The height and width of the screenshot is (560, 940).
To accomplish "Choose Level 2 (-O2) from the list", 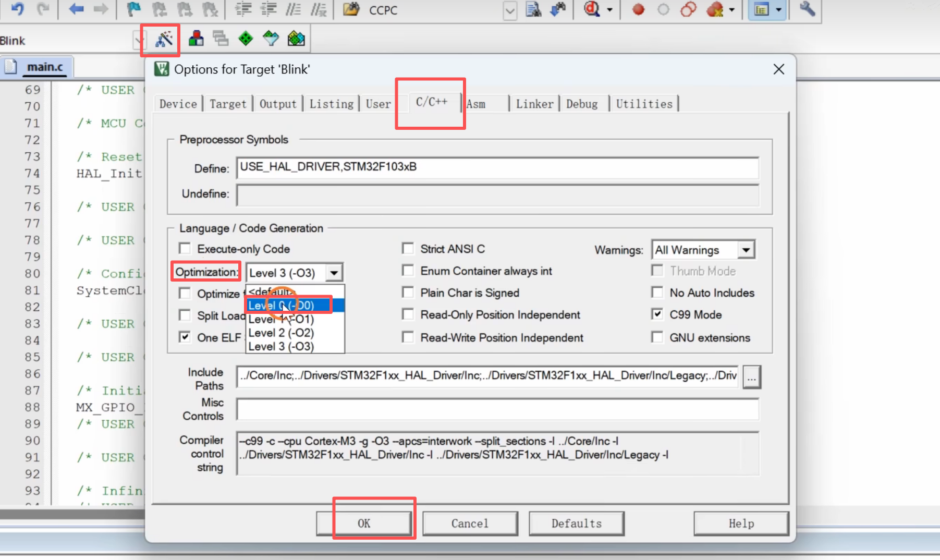I will pyautogui.click(x=295, y=333).
